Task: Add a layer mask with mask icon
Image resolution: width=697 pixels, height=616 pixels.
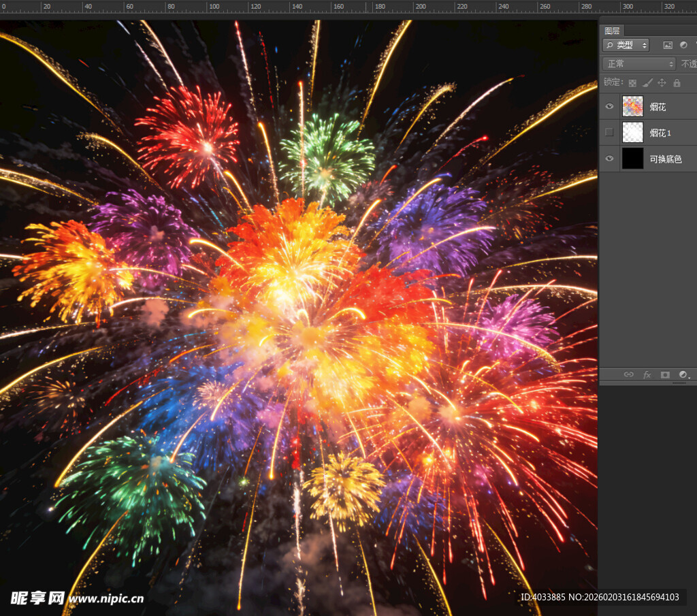Action: 665,374
